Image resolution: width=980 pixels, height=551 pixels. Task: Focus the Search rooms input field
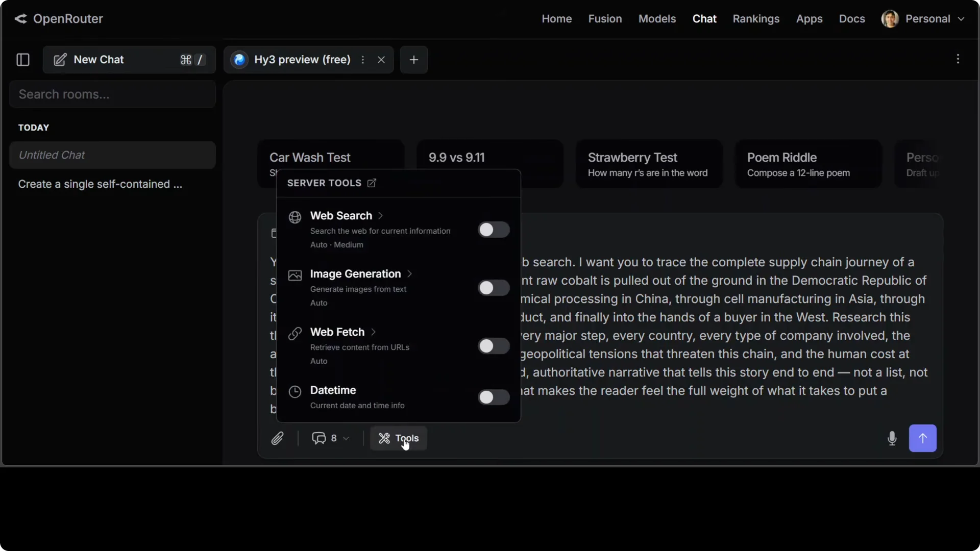[112, 94]
